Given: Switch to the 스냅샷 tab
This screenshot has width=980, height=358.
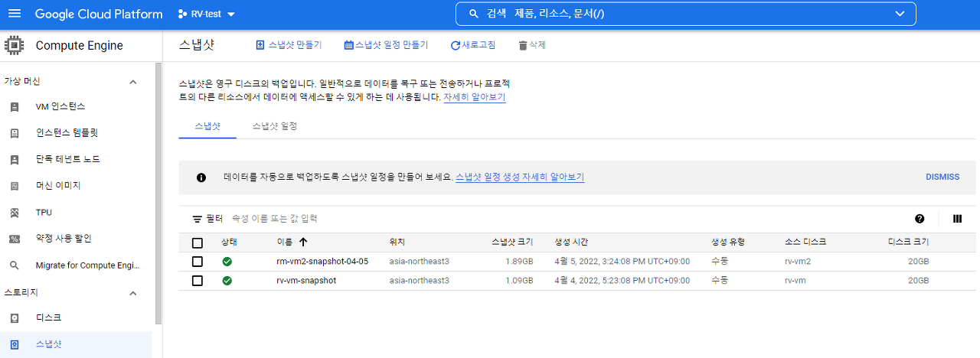Looking at the screenshot, I should pos(207,125).
